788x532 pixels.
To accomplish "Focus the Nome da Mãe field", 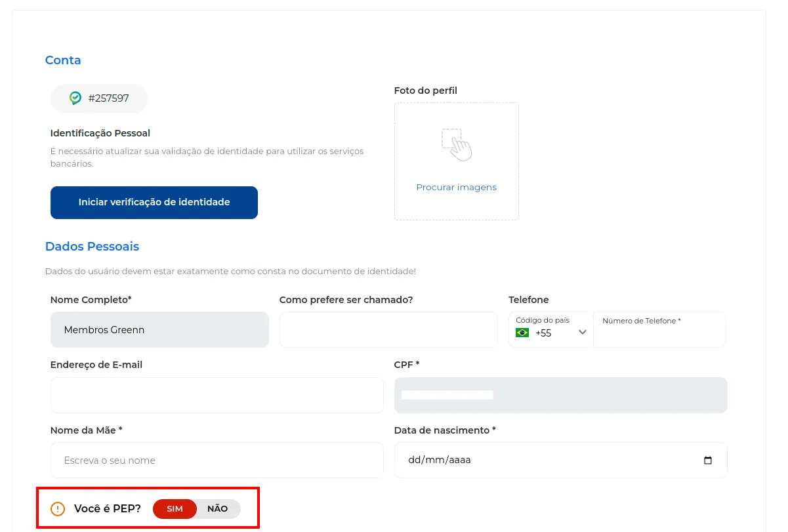I will (x=217, y=460).
